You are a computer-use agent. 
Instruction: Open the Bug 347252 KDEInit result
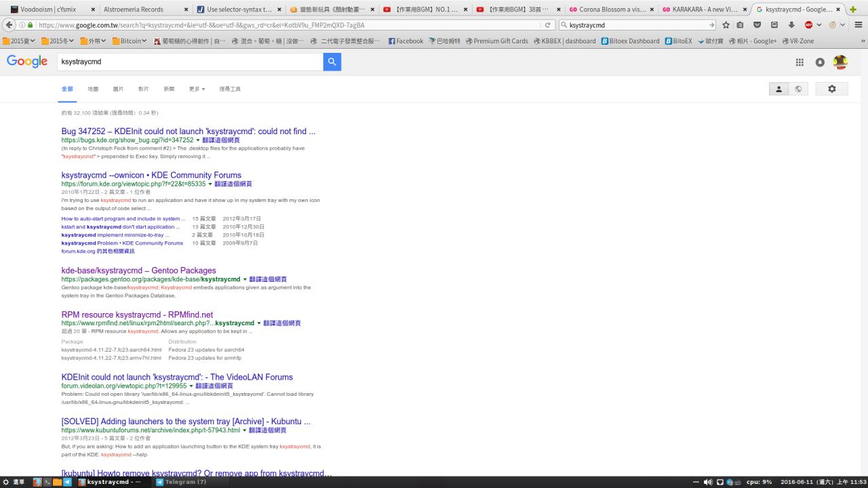(188, 131)
